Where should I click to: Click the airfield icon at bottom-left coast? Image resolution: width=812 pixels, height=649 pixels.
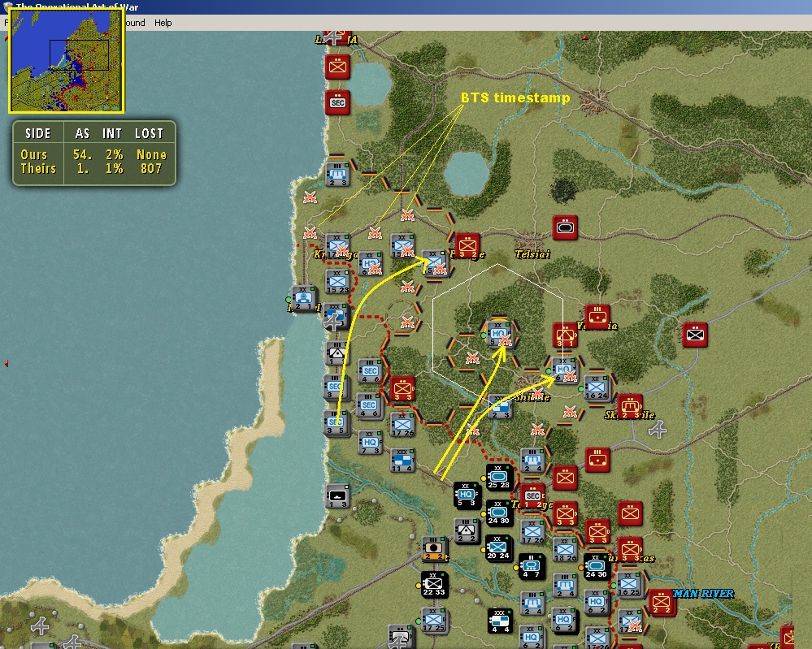coord(40,625)
